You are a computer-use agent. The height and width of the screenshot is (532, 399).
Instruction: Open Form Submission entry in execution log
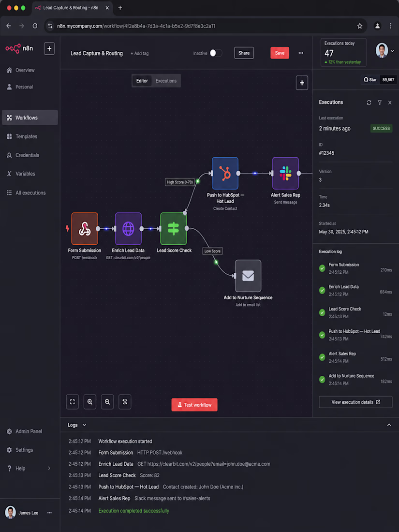click(x=355, y=268)
